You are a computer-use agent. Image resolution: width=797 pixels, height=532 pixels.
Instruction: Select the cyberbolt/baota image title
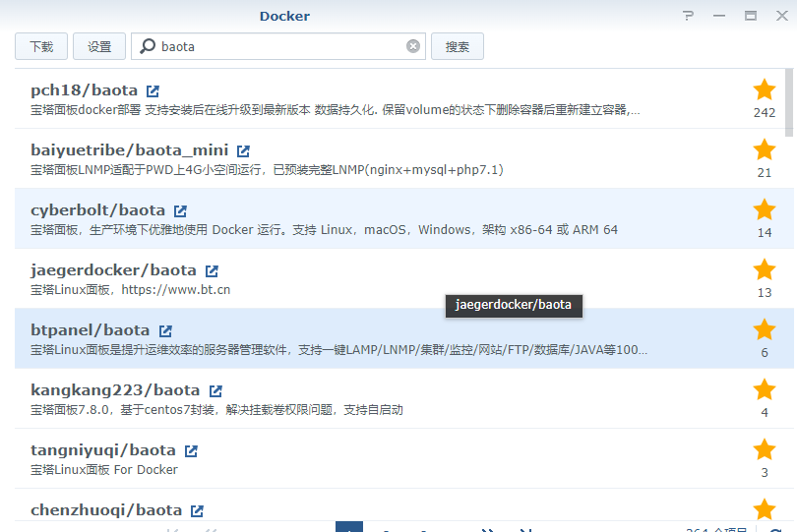point(98,210)
